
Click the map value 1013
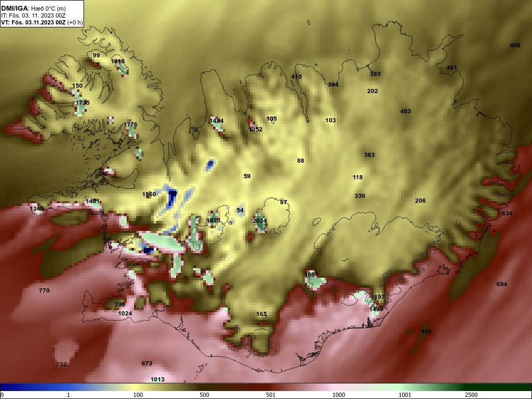tap(157, 380)
